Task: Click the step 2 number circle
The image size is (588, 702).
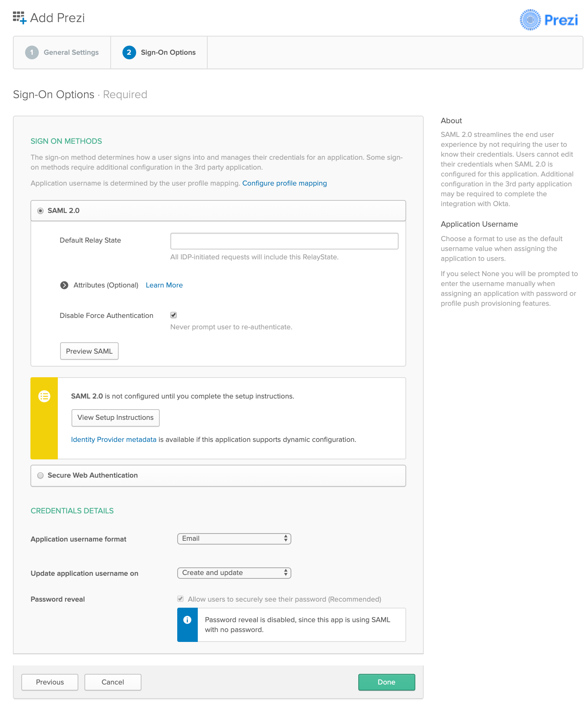Action: point(129,52)
